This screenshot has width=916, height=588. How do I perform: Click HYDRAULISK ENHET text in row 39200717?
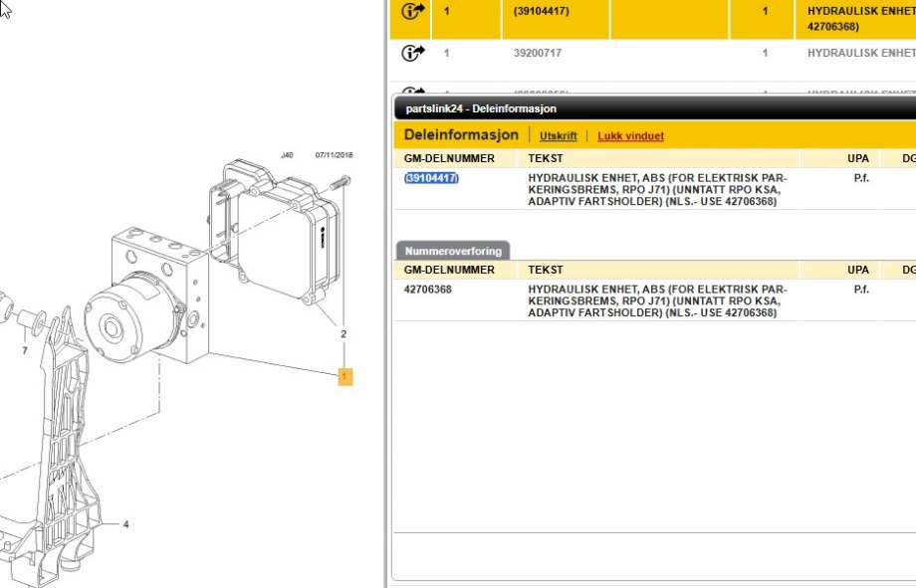coord(861,53)
